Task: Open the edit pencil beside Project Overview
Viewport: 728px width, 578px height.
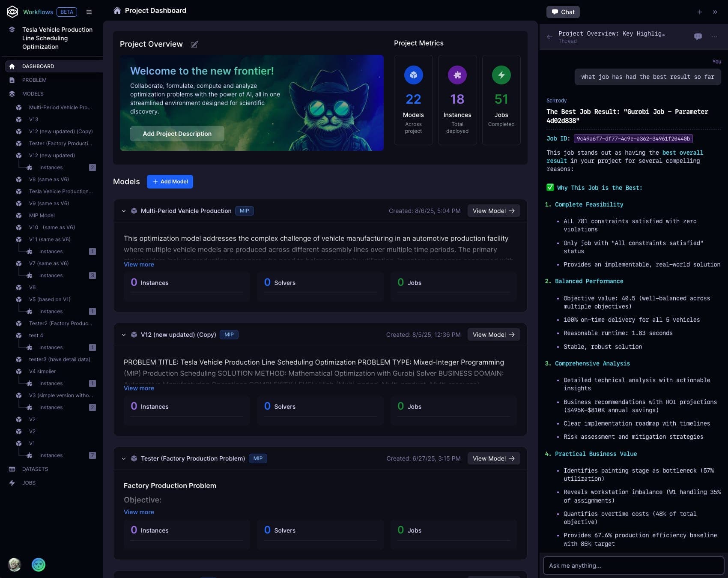Action: [x=194, y=44]
